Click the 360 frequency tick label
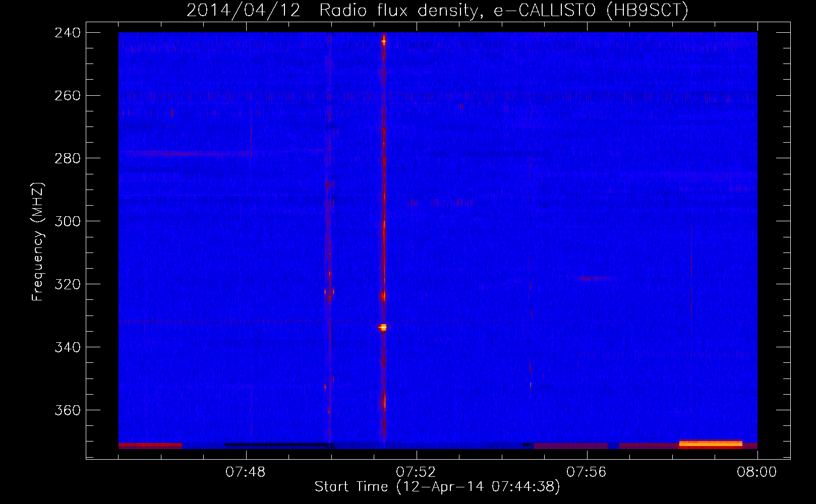The width and height of the screenshot is (816, 504). [x=68, y=411]
